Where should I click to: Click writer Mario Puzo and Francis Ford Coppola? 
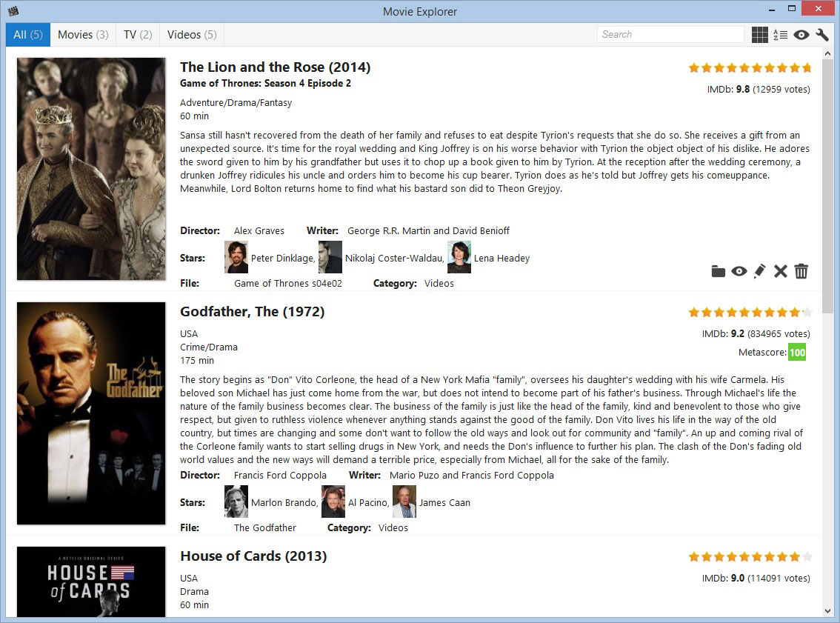472,475
